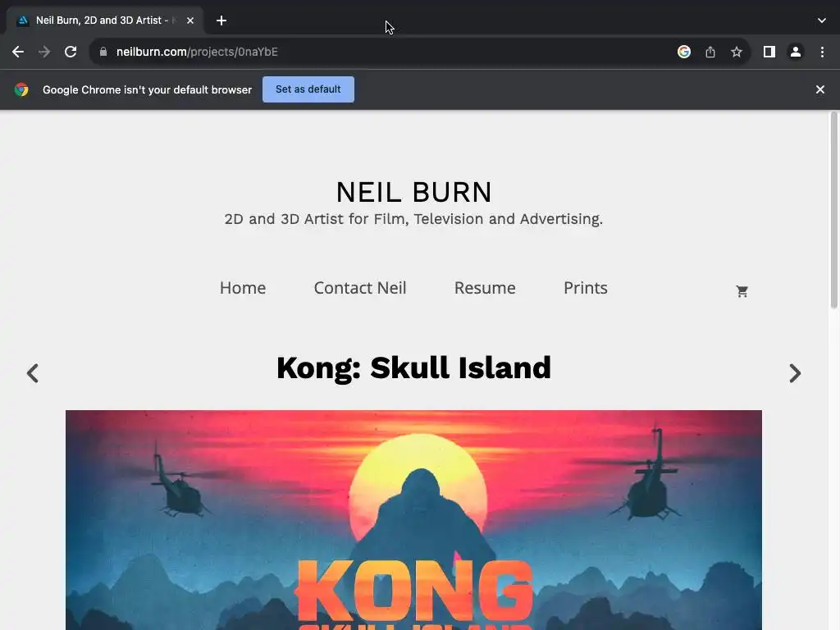Dismiss the default browser notification bar

pyautogui.click(x=820, y=89)
